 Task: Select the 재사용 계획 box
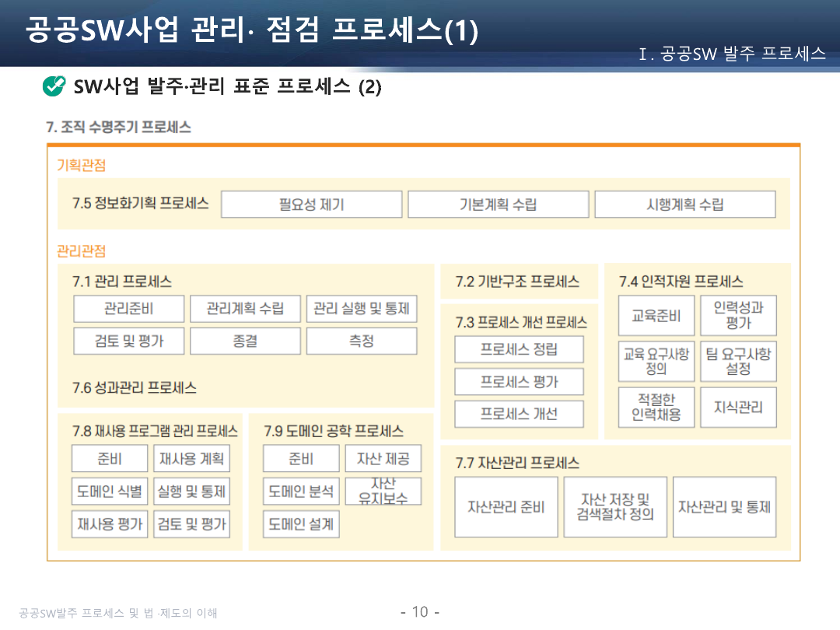191,458
